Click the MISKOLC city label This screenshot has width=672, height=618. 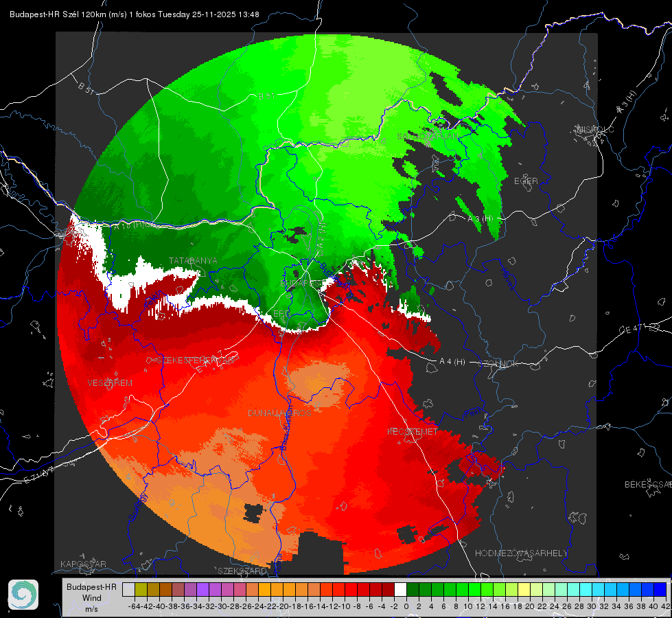pos(595,129)
